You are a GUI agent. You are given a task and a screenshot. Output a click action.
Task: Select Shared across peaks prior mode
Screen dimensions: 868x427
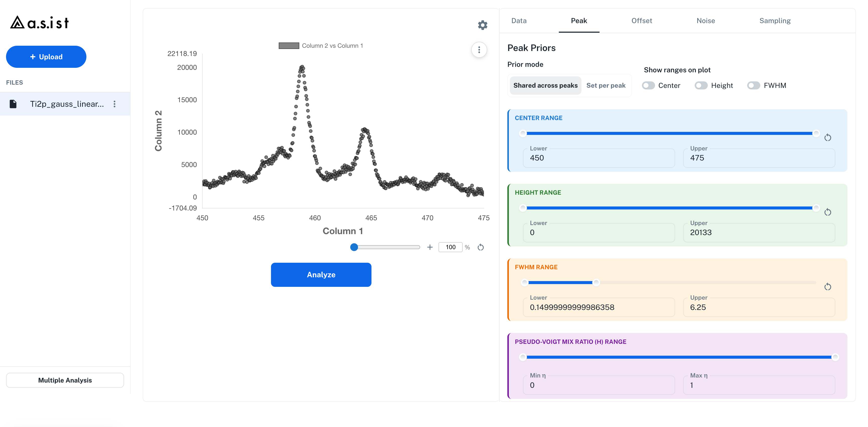tap(545, 86)
